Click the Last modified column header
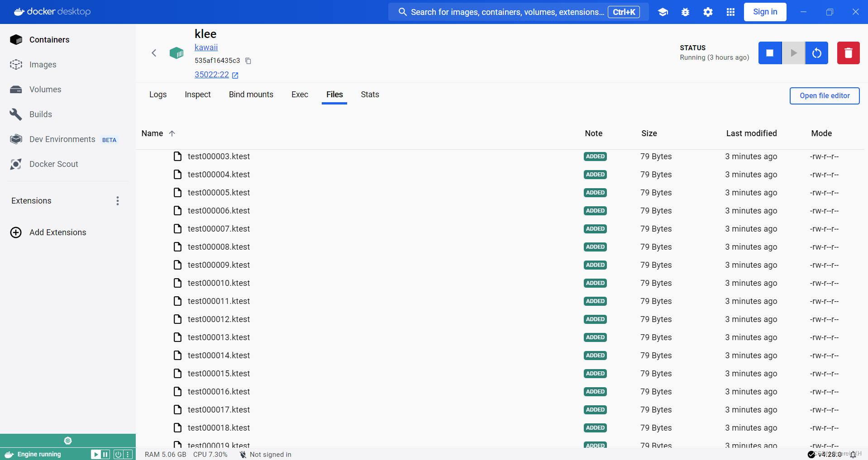Screen dimensions: 868x460 point(751,133)
